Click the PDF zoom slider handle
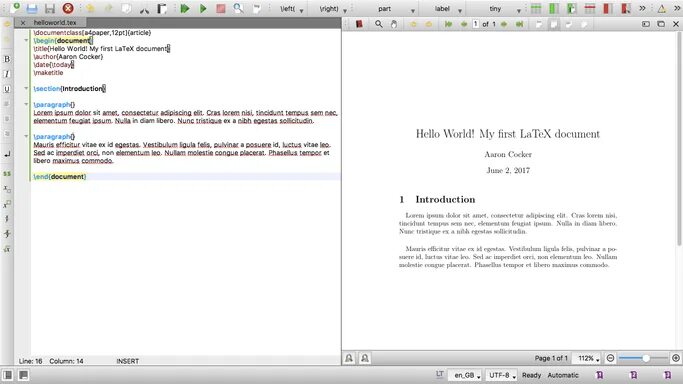683x384 pixels. (646, 358)
